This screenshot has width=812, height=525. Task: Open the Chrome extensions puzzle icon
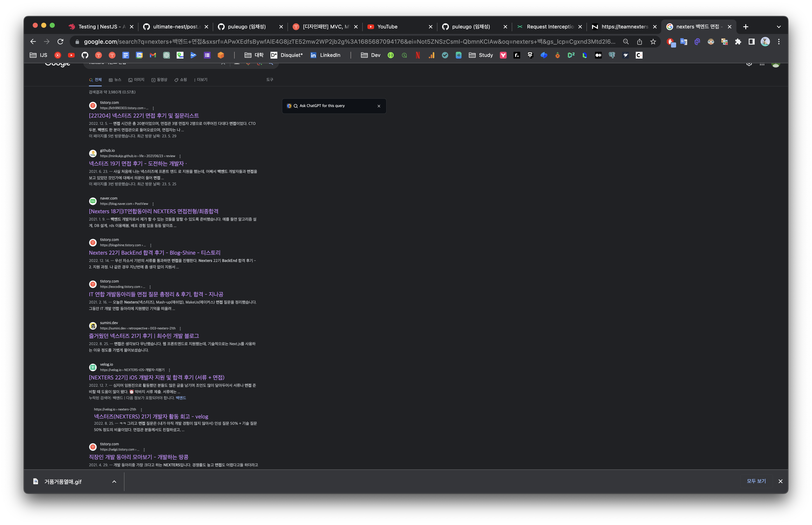tap(738, 42)
